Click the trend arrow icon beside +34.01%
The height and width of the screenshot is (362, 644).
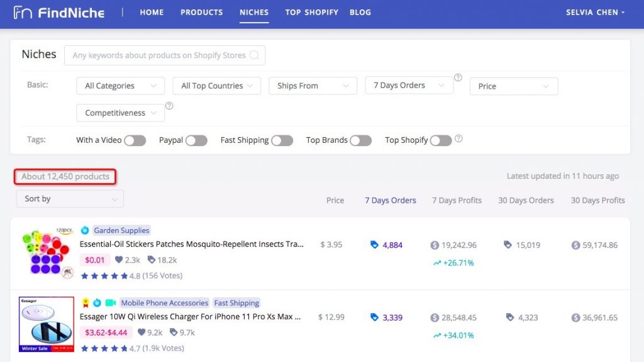coord(437,336)
